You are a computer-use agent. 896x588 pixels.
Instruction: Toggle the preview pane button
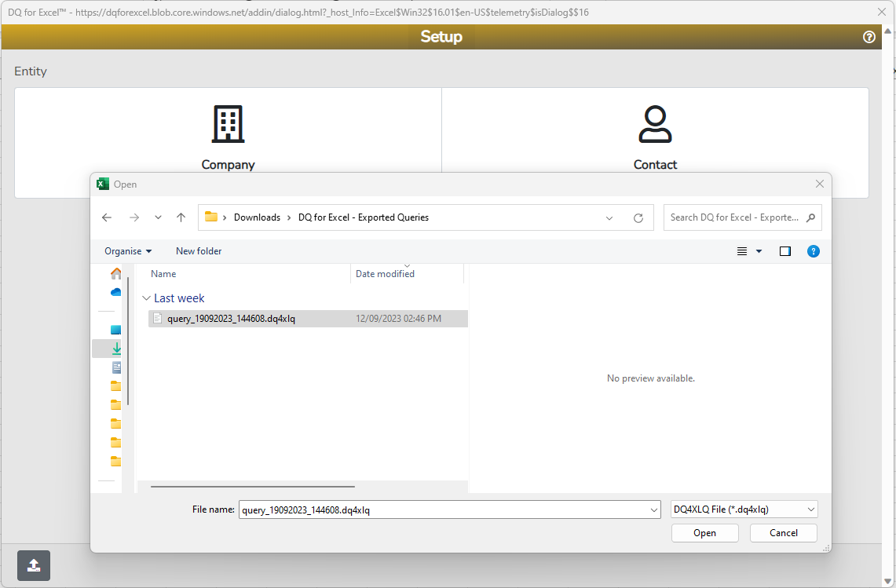(x=785, y=251)
